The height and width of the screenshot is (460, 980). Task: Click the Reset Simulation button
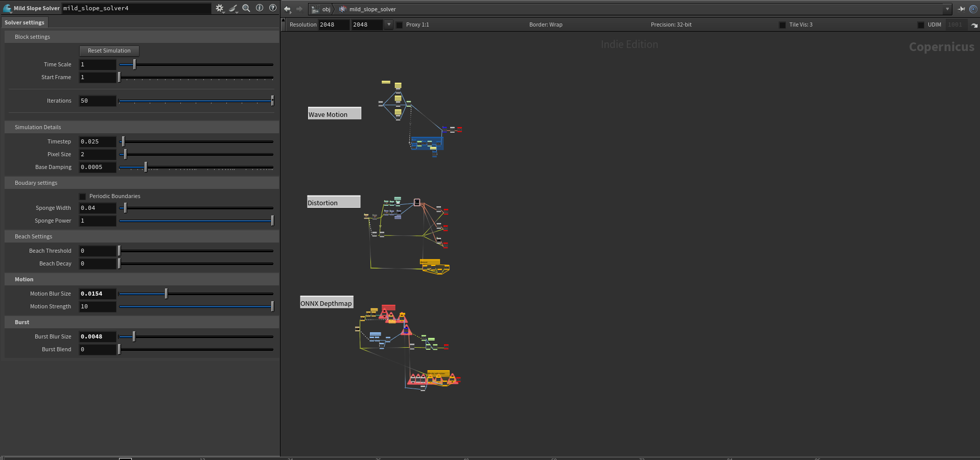[x=109, y=51]
